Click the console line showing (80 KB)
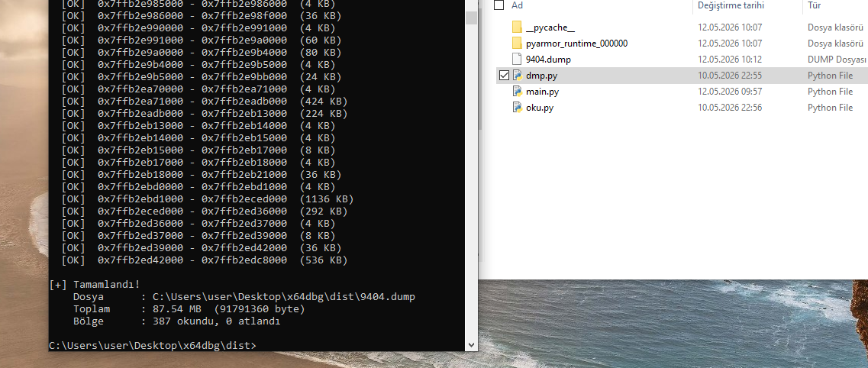The width and height of the screenshot is (868, 368). (201, 53)
